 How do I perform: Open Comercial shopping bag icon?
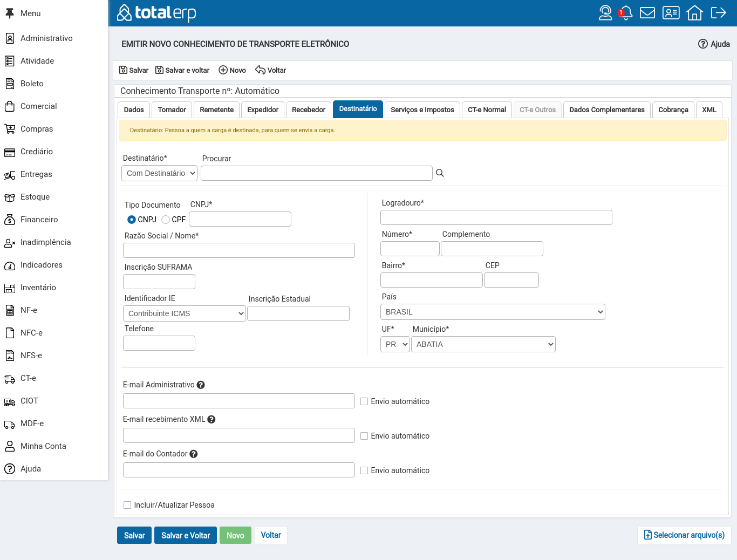(x=10, y=106)
